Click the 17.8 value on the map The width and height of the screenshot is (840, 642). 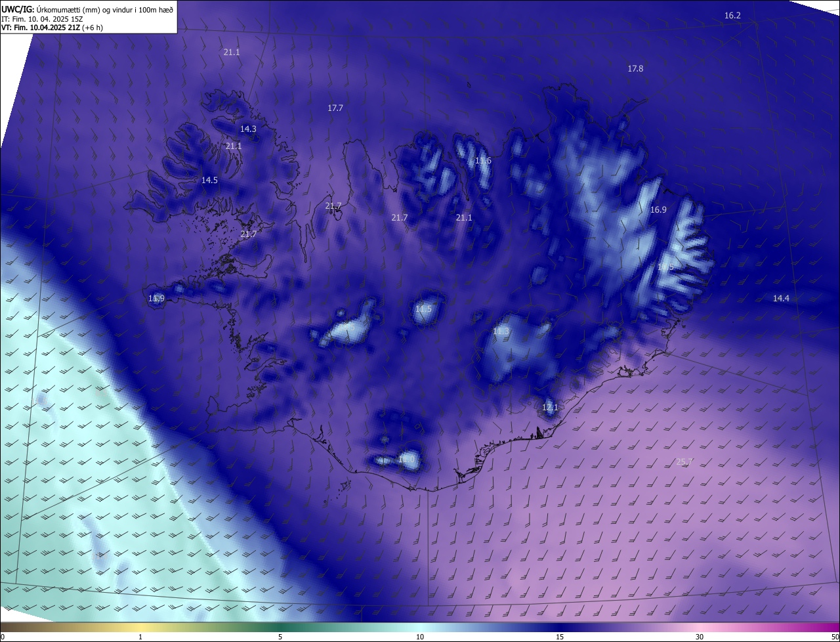635,68
